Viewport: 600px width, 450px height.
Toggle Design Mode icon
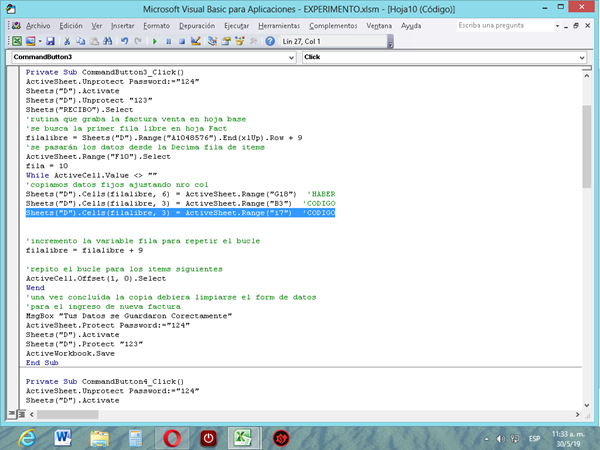(x=197, y=41)
